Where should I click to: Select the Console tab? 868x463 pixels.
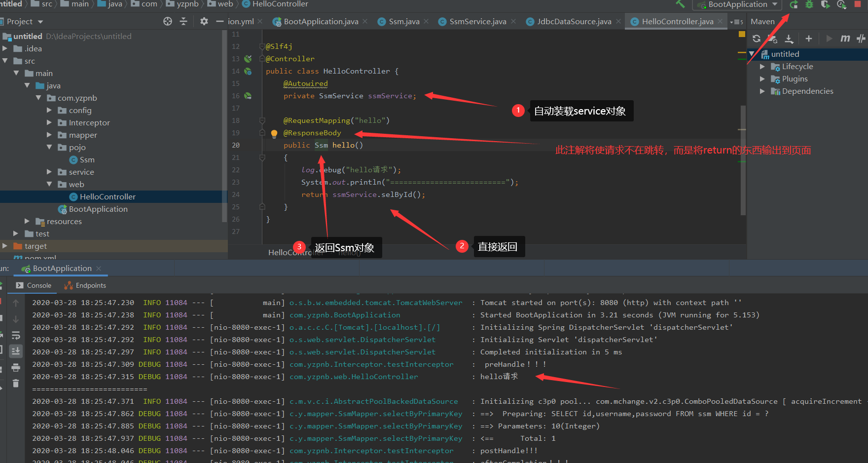click(x=34, y=285)
